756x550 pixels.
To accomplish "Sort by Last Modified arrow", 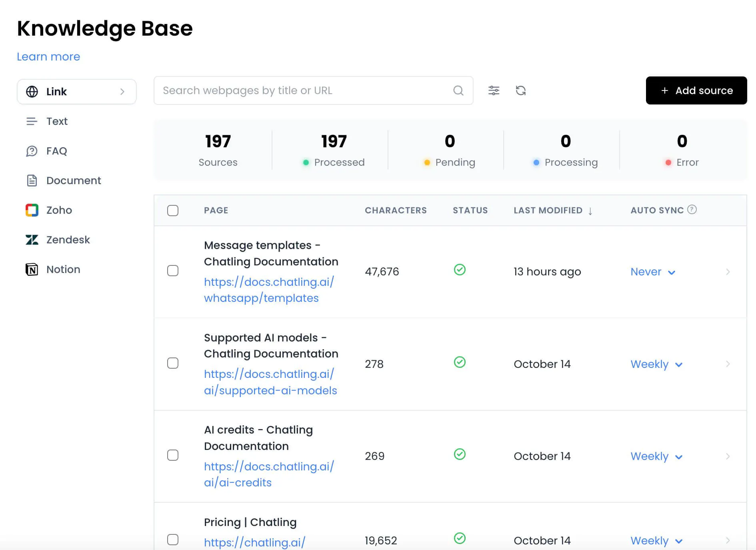I will (590, 211).
